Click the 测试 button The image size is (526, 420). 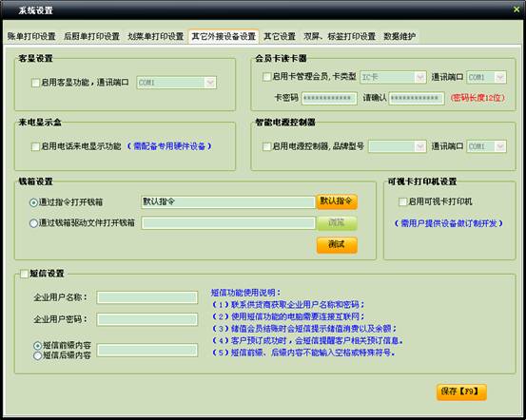tap(337, 245)
